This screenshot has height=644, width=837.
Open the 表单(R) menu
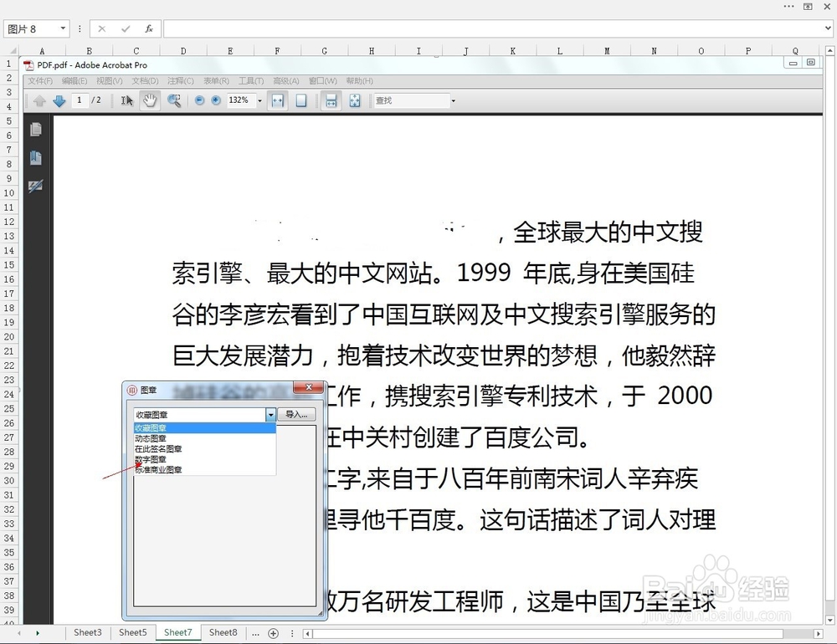click(x=216, y=80)
